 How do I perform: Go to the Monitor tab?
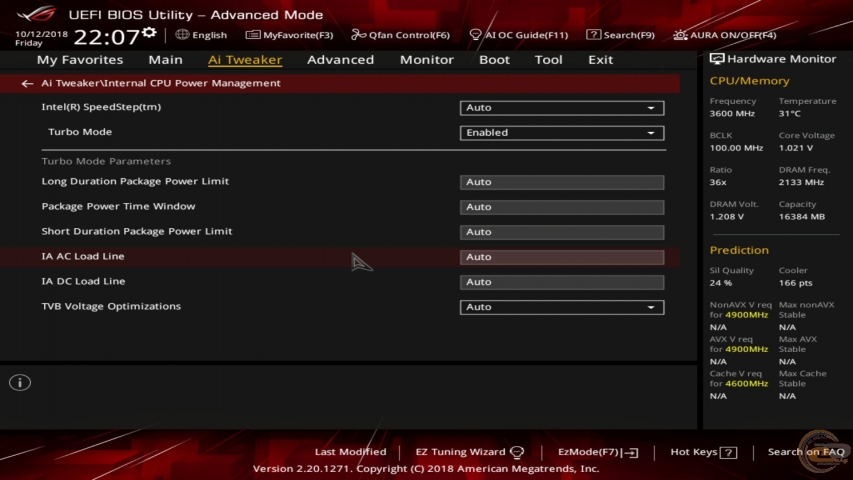point(426,60)
